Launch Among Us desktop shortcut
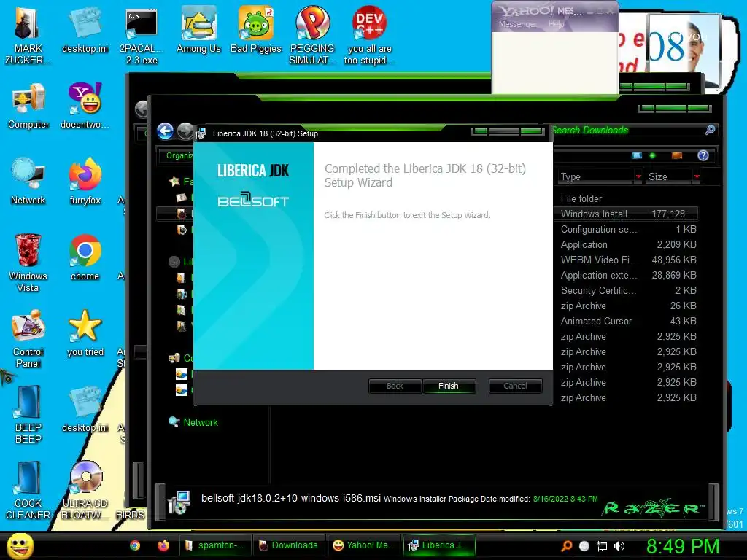This screenshot has width=747, height=560. [198, 31]
